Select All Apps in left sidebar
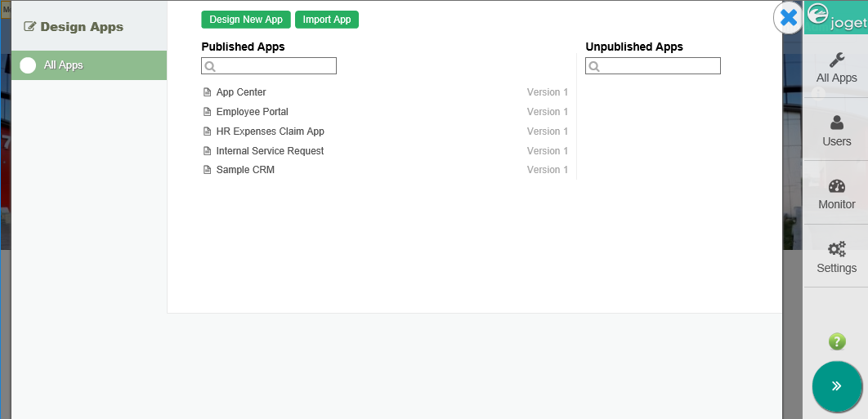 64,65
